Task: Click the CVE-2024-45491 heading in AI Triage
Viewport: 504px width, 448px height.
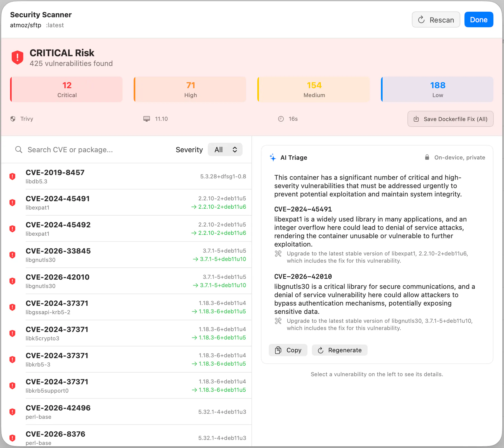Action: [303, 209]
